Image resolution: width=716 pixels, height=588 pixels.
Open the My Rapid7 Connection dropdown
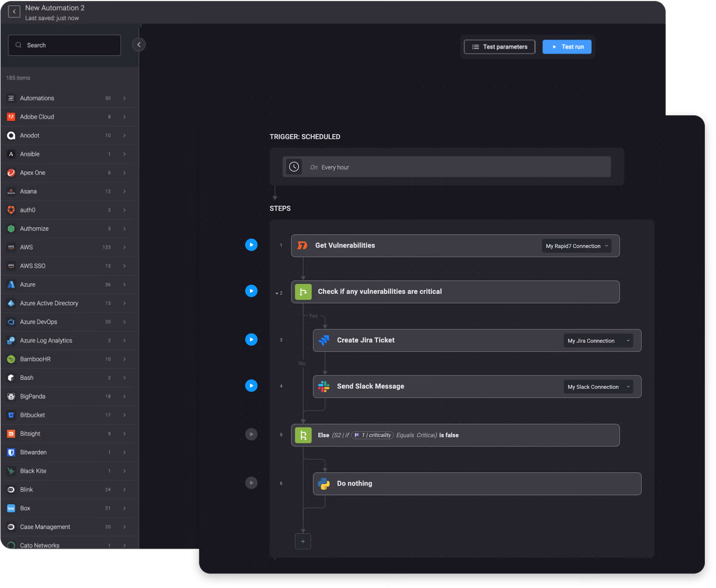tap(577, 246)
